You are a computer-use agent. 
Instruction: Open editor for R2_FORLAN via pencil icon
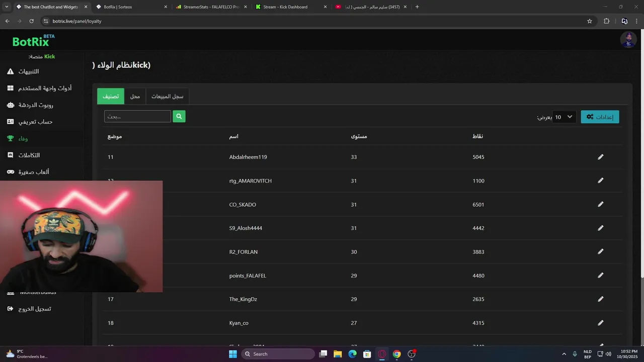point(600,252)
